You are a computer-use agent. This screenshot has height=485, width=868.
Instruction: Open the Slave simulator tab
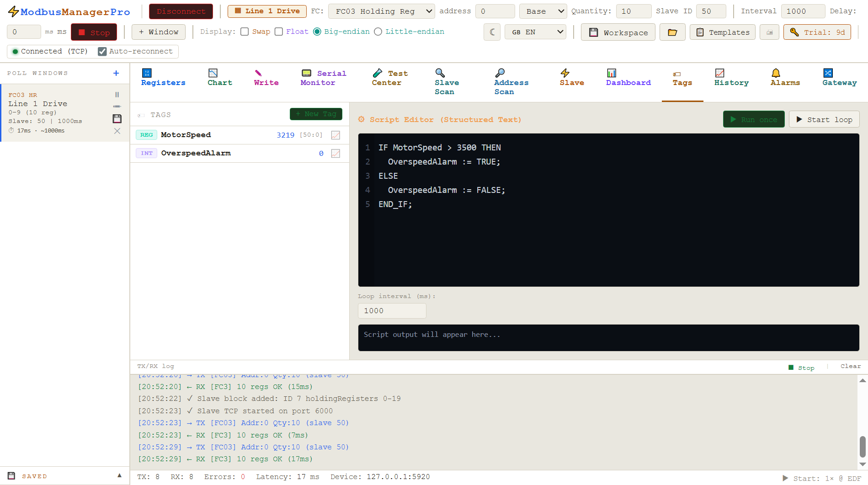(572, 78)
